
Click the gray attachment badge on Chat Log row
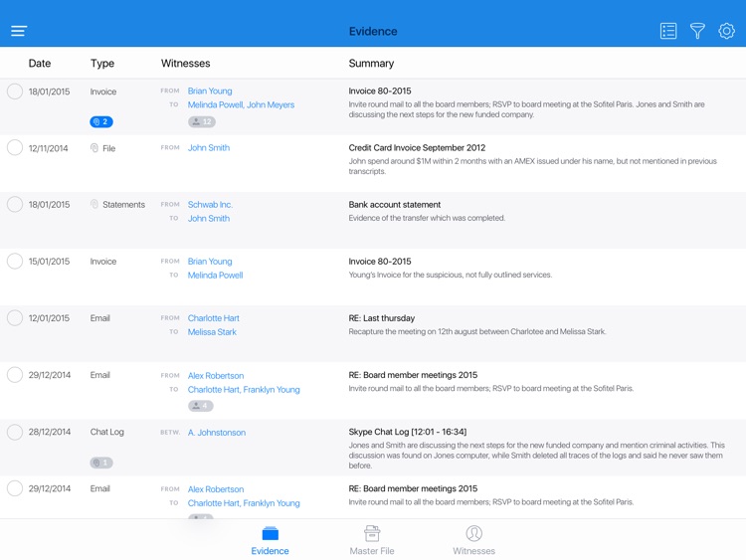[x=101, y=463]
